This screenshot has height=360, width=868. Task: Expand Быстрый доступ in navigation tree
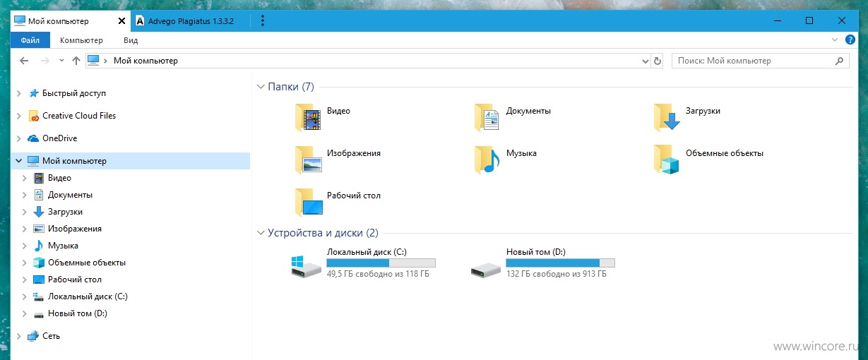click(x=18, y=93)
